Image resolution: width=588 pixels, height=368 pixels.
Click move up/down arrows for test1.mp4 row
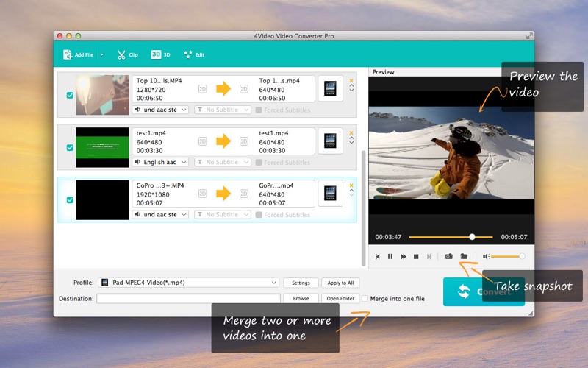(351, 141)
